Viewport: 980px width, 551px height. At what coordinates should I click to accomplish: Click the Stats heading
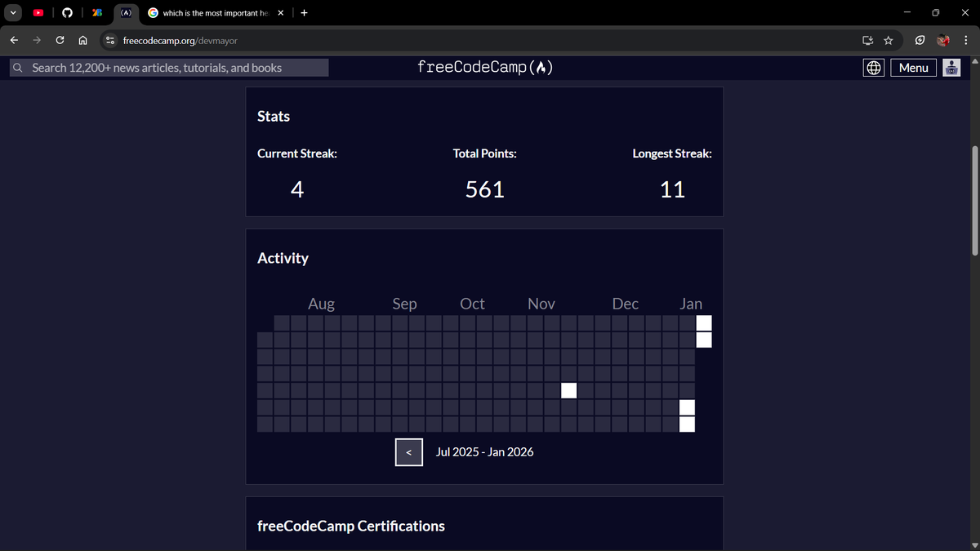(x=274, y=116)
